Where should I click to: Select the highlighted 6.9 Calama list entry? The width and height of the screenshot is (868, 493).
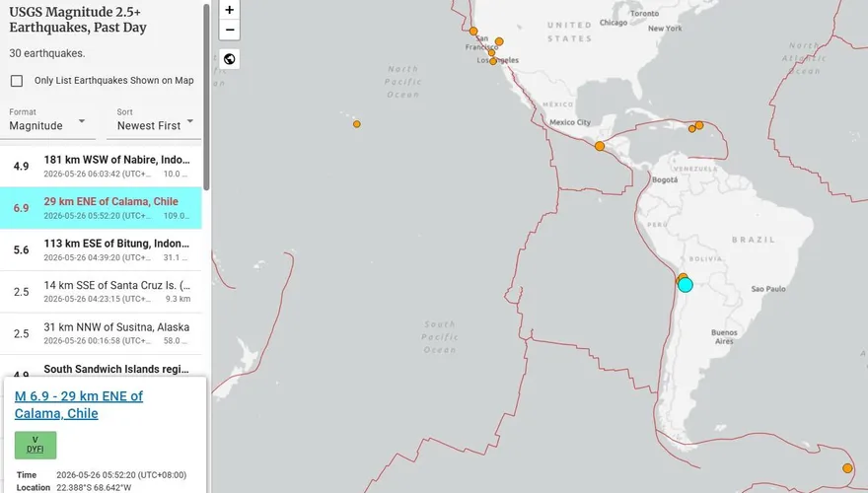(101, 208)
